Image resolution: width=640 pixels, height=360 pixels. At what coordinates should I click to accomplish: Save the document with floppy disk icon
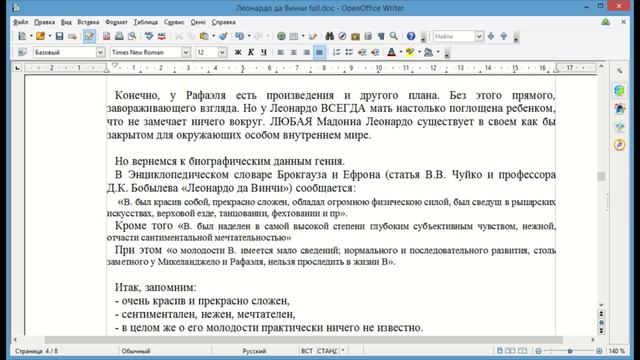[59, 36]
